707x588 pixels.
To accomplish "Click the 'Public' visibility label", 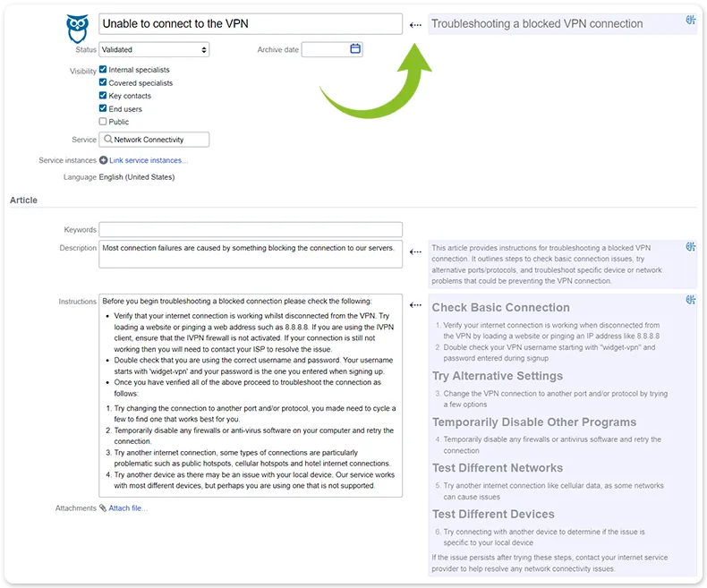I will pyautogui.click(x=119, y=122).
